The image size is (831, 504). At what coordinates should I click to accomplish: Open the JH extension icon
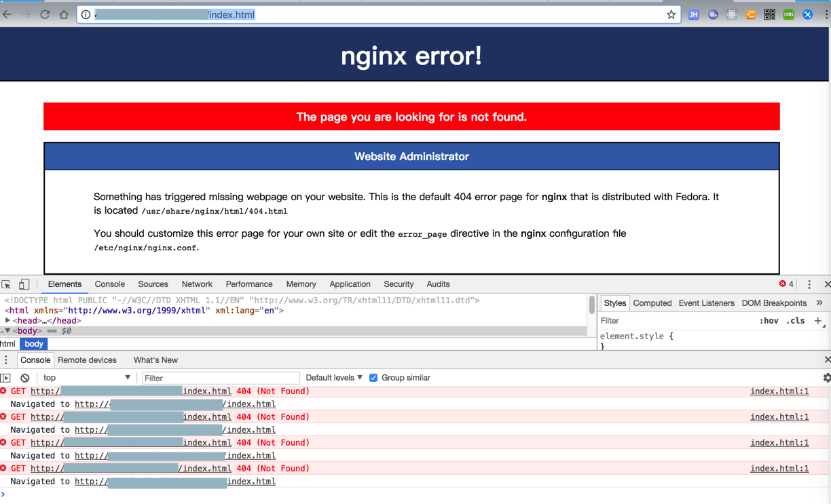(693, 14)
